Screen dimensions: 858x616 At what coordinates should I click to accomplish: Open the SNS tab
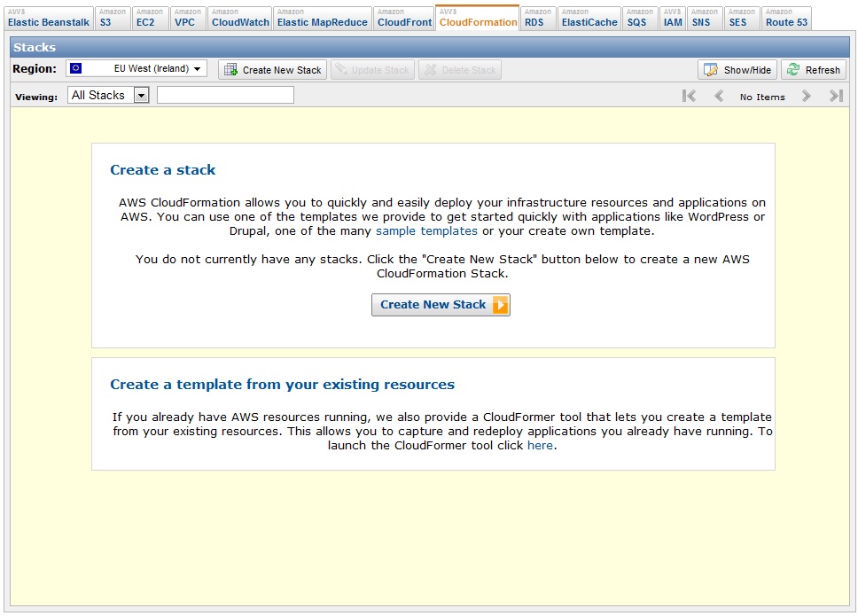(705, 18)
